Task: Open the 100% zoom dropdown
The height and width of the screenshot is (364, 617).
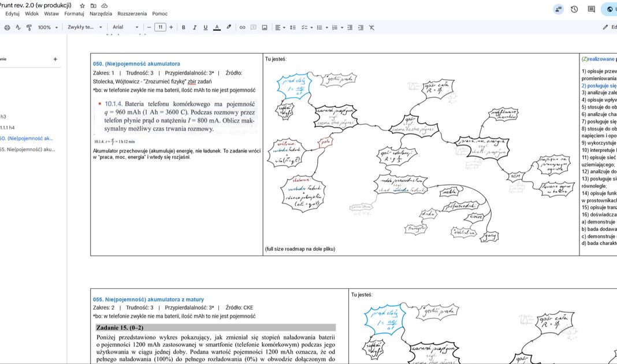Action: point(48,27)
